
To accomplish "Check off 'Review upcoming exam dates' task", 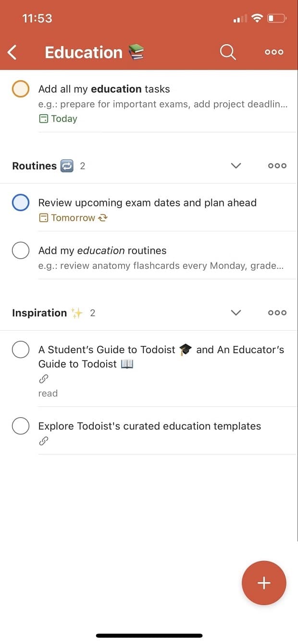I will 21,203.
